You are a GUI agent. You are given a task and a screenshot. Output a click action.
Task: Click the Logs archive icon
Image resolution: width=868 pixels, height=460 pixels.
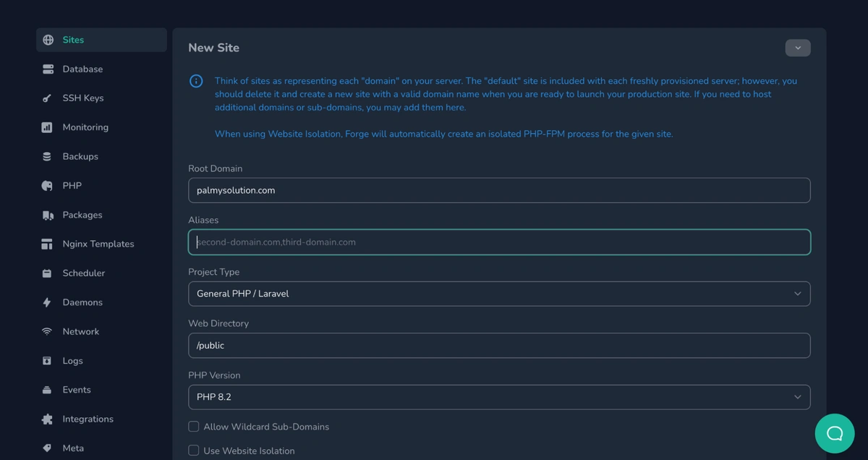coord(47,361)
